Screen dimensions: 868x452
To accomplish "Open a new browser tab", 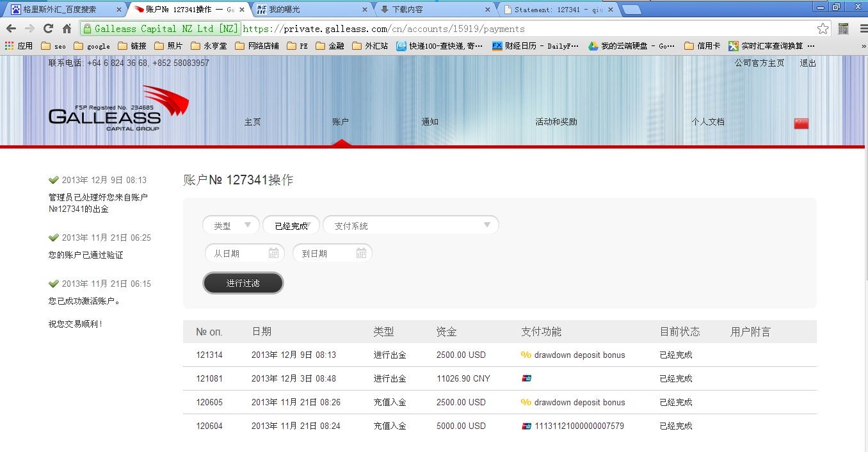I will pos(631,10).
